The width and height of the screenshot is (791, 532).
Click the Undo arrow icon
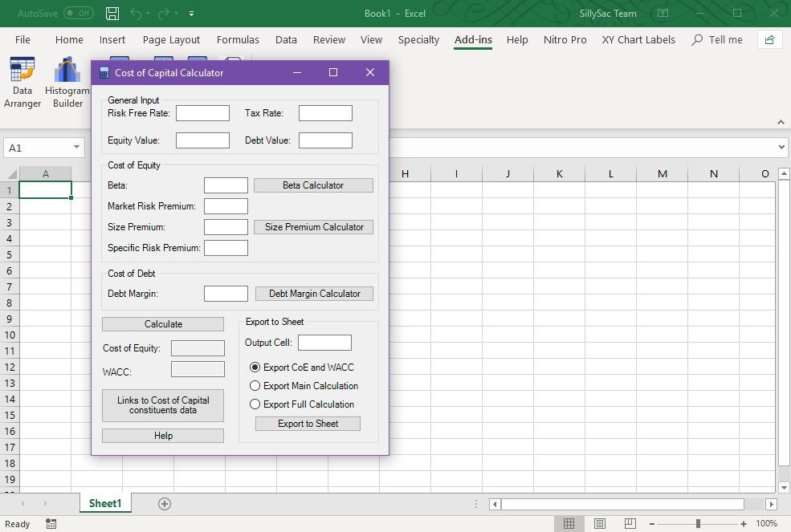(x=136, y=14)
